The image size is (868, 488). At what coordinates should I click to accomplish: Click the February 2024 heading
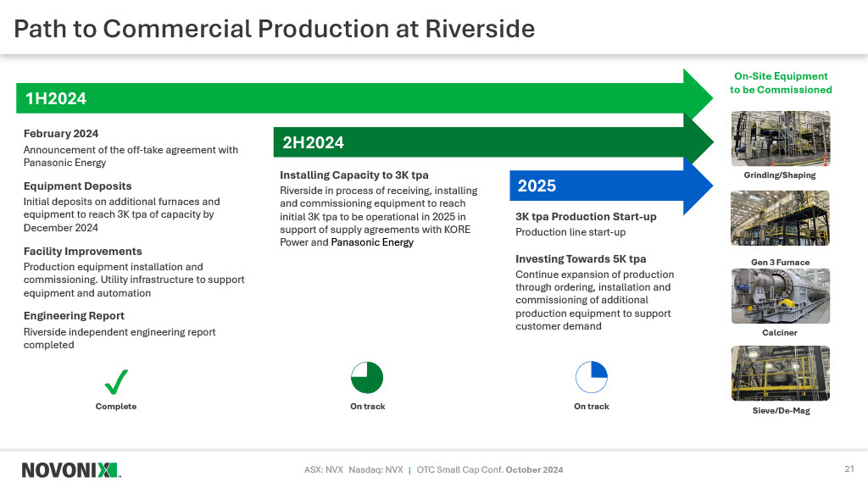[x=61, y=134]
